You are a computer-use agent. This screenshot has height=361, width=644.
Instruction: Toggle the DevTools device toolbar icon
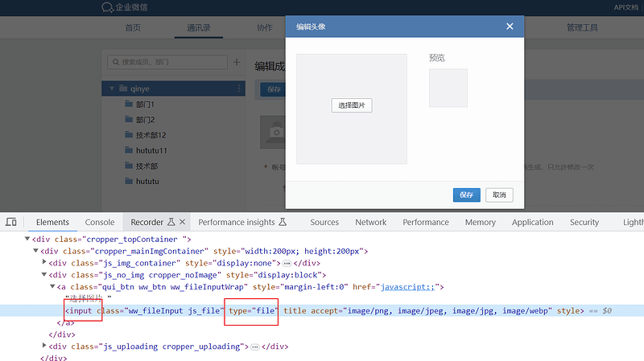11,222
